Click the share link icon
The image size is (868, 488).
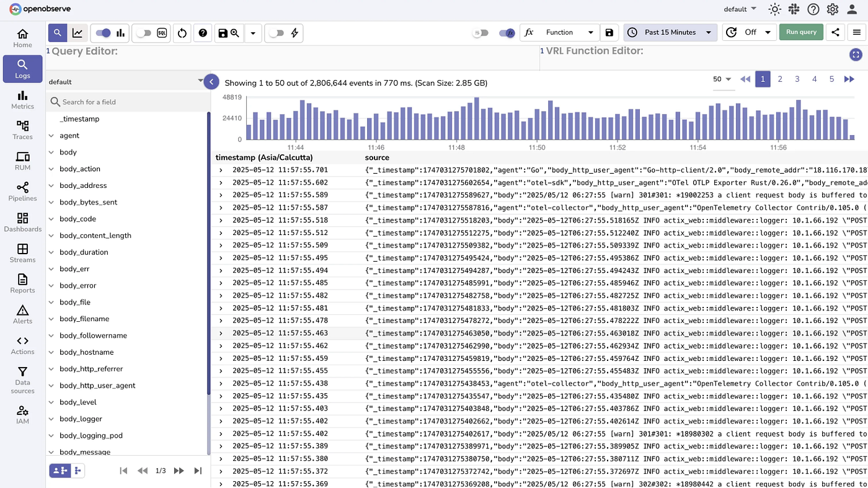pyautogui.click(x=835, y=32)
